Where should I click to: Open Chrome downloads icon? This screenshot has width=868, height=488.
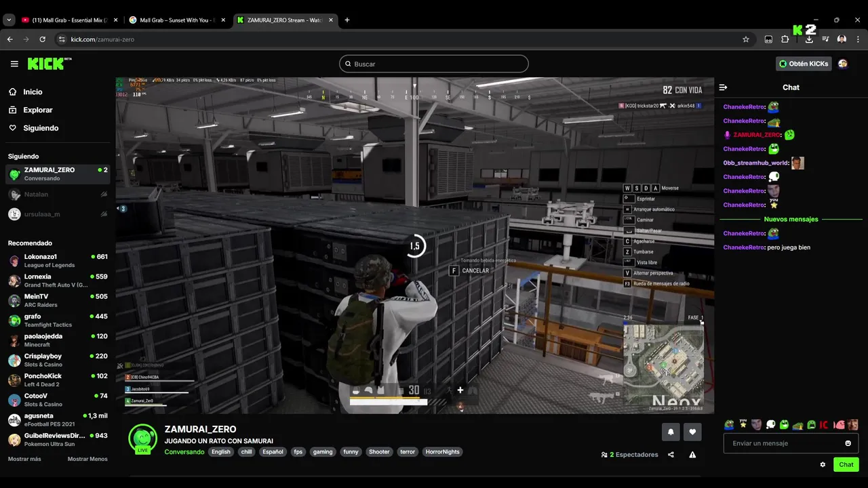(x=809, y=39)
